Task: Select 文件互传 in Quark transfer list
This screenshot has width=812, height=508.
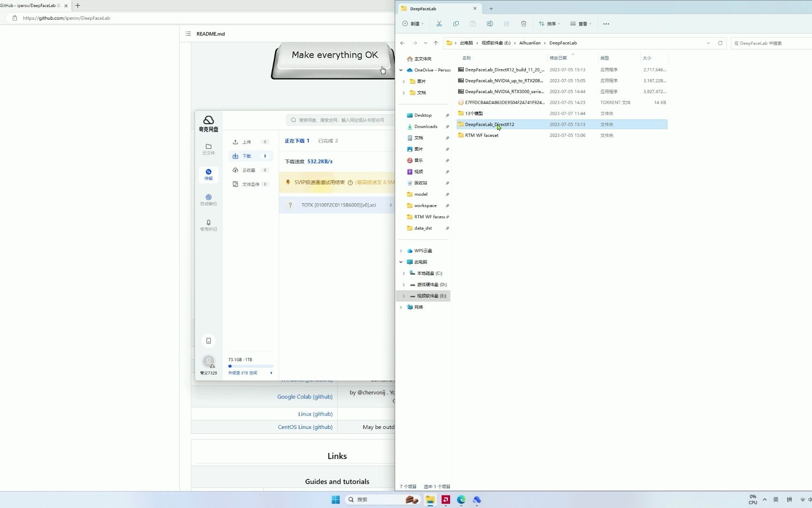Action: (x=250, y=184)
